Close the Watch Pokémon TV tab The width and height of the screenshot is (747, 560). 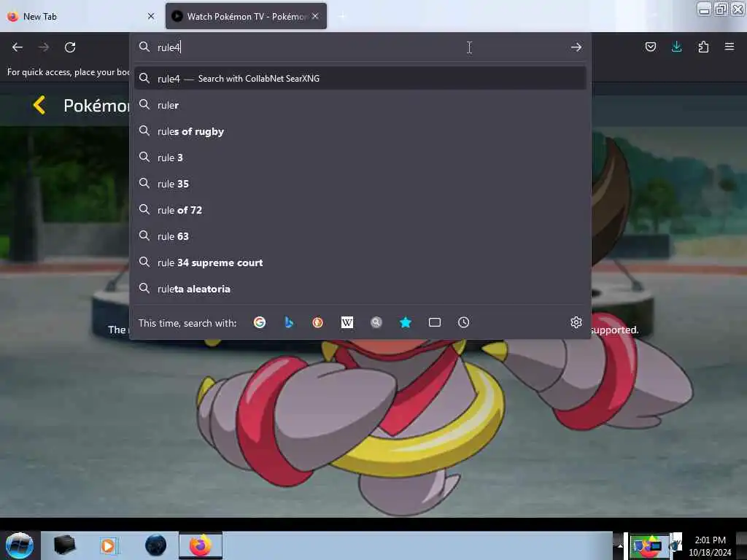[315, 16]
